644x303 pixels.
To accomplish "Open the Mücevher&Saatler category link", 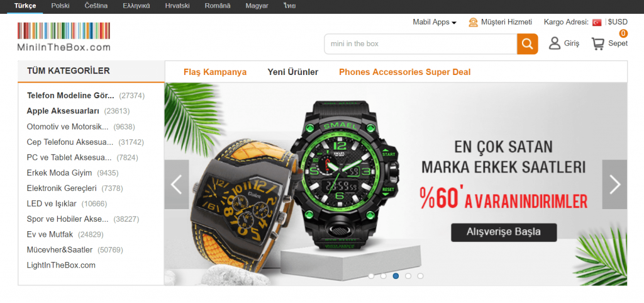I will pos(60,250).
